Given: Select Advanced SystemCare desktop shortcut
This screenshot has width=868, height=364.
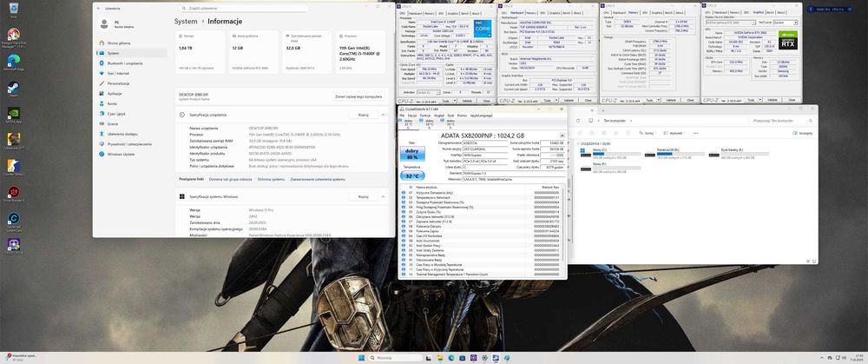Looking at the screenshot, I should tap(13, 222).
